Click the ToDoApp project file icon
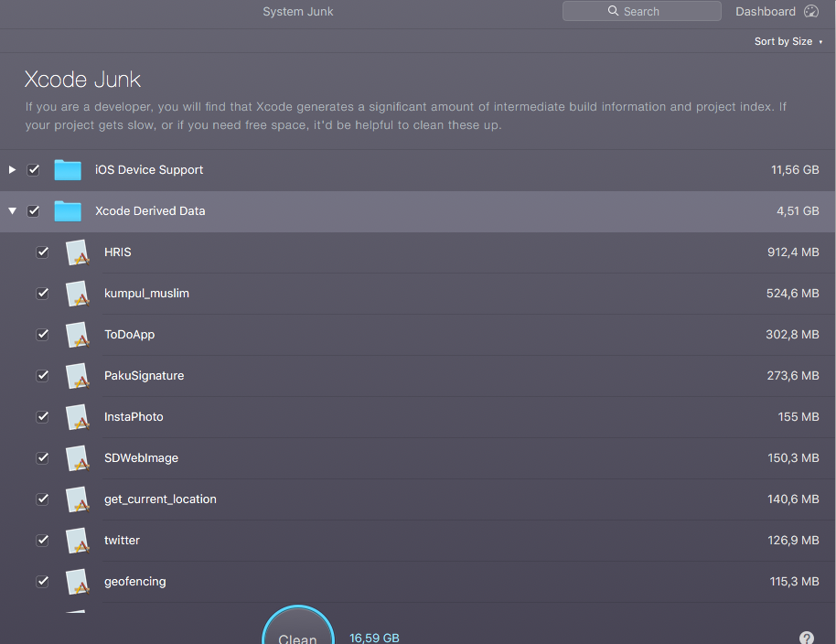Image resolution: width=836 pixels, height=644 pixels. click(x=78, y=334)
